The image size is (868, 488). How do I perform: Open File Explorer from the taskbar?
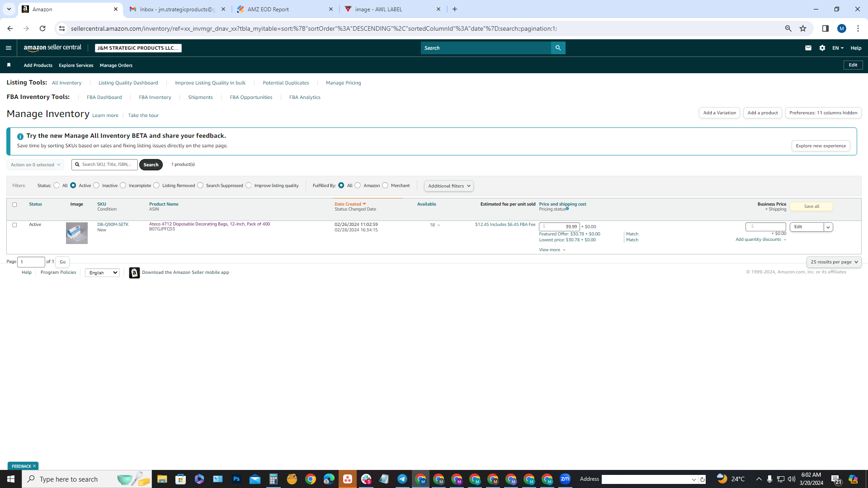point(162,479)
